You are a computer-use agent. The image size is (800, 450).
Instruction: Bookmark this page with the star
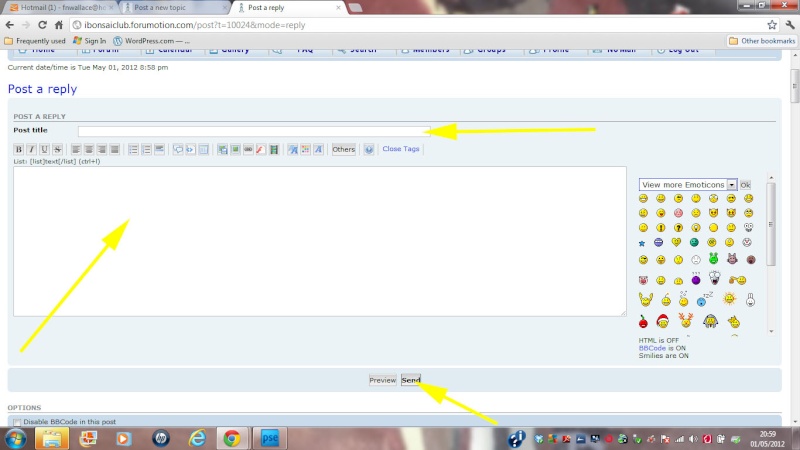[772, 25]
